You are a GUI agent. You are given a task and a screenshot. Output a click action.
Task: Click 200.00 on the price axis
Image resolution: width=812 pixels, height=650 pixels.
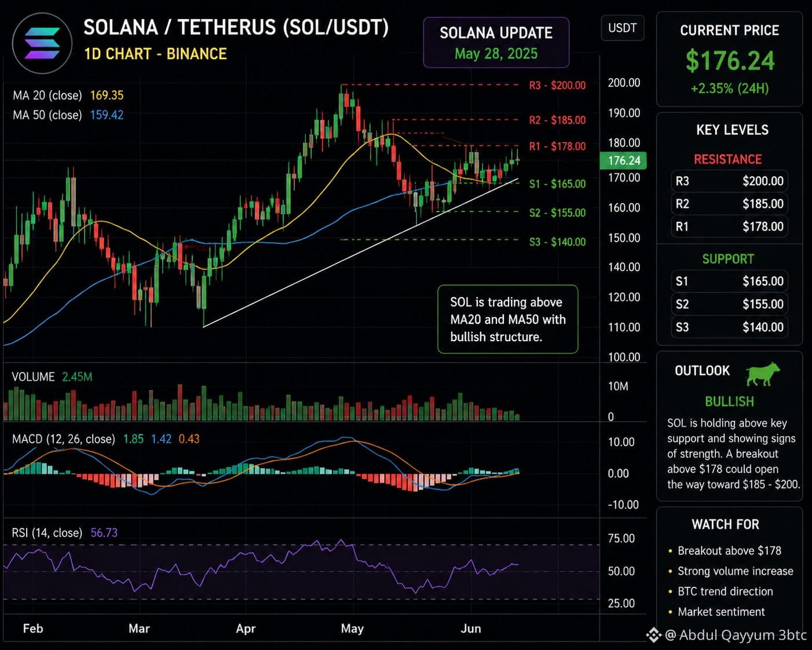pyautogui.click(x=624, y=83)
